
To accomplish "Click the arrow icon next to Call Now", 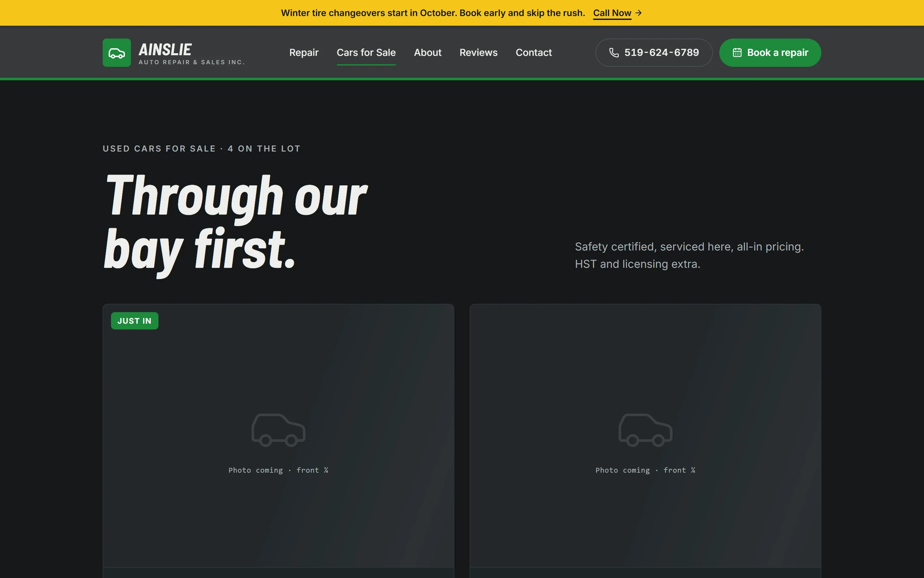I will [x=638, y=13].
